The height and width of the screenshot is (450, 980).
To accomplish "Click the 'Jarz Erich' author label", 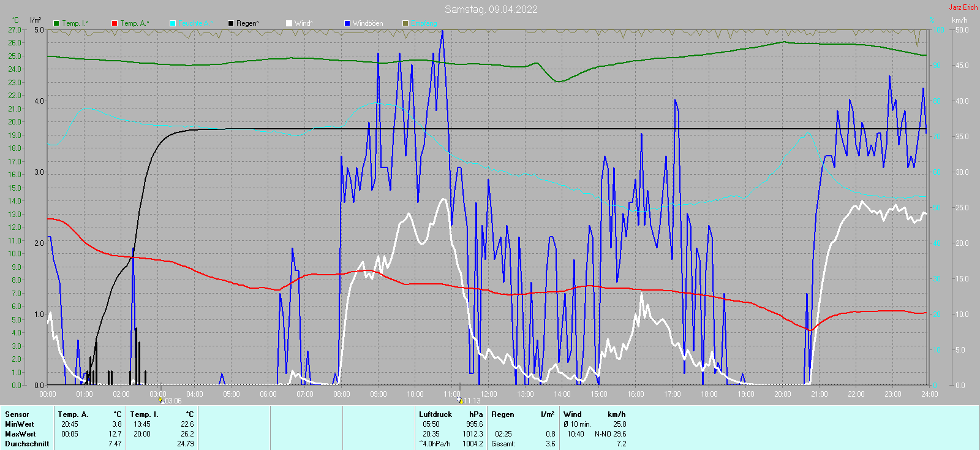I will tap(963, 7).
